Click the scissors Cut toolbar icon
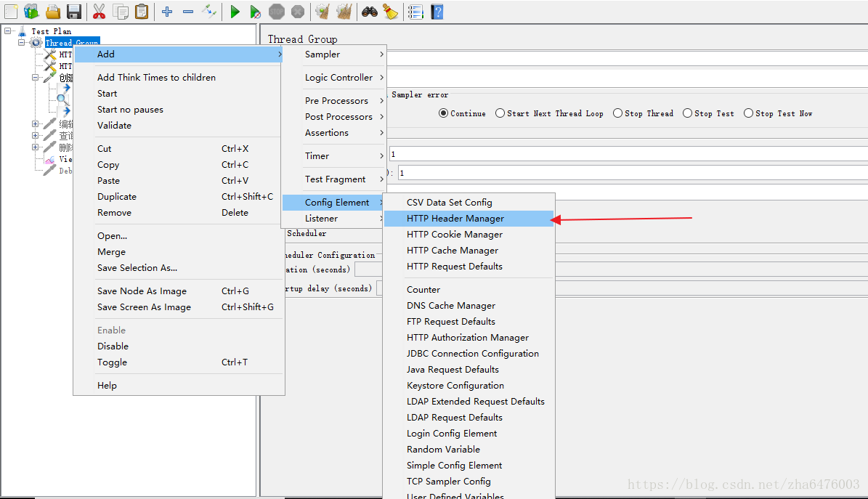 pos(99,11)
